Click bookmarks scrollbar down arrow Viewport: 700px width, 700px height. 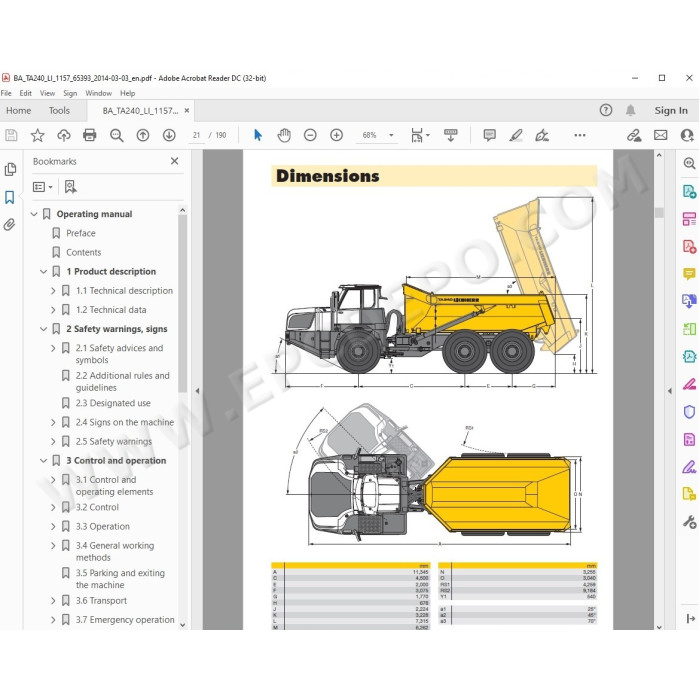(182, 625)
